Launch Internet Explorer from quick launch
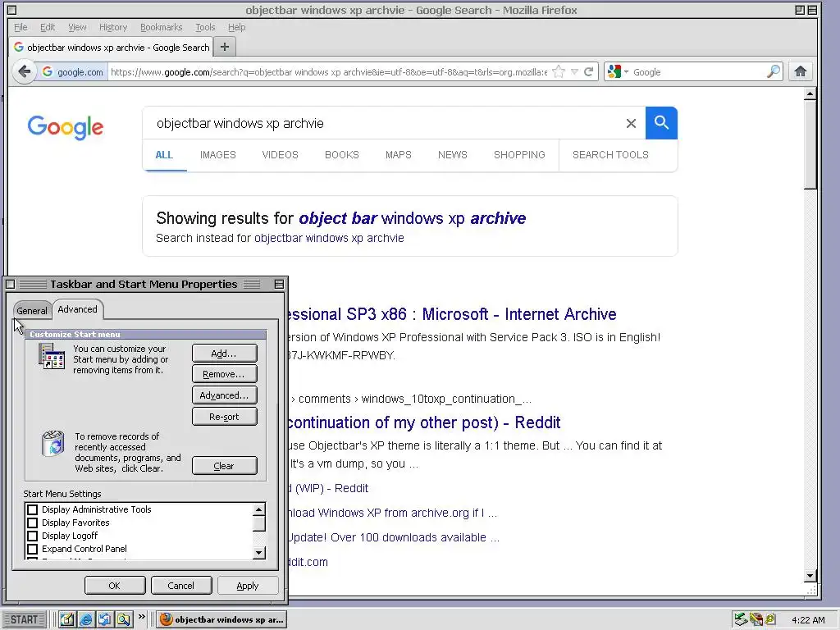Image resolution: width=840 pixels, height=630 pixels. coord(85,619)
